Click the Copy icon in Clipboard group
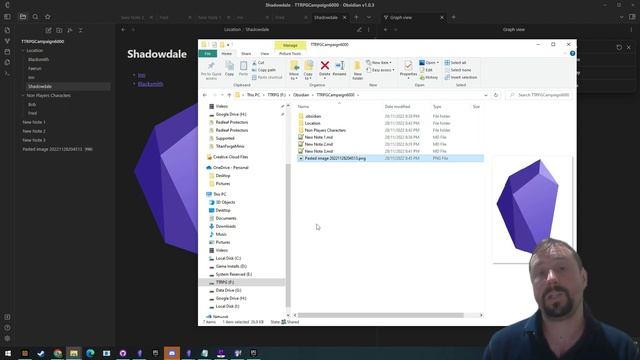 (x=229, y=66)
